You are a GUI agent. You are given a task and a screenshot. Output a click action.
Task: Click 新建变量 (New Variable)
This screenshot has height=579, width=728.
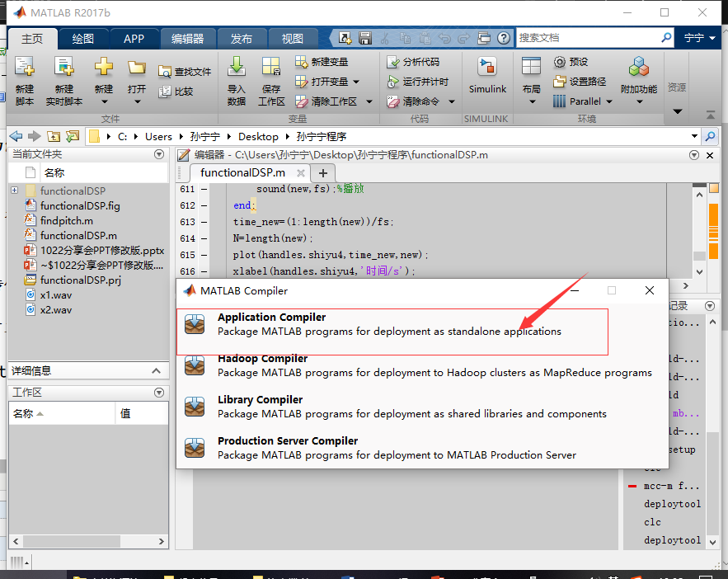point(322,62)
